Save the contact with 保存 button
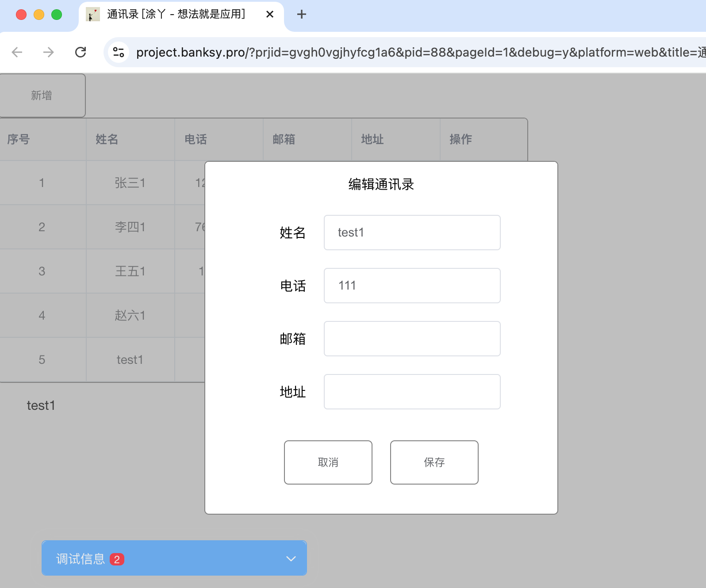Viewport: 706px width, 588px height. coord(434,462)
